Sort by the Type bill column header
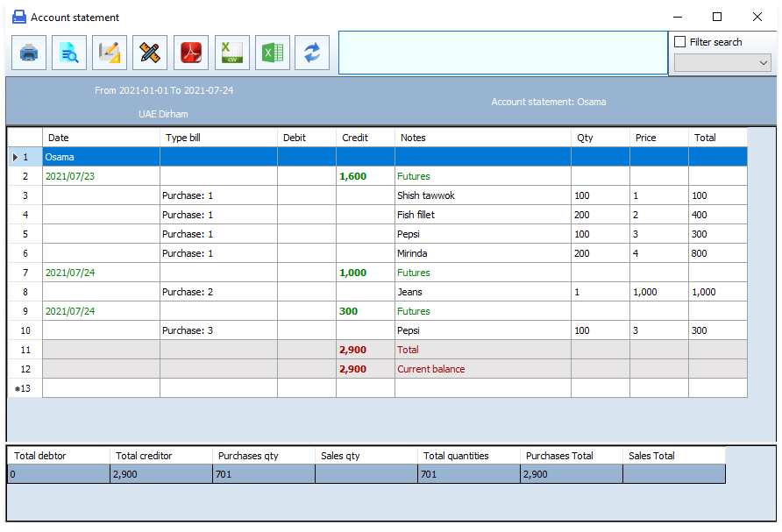 218,138
